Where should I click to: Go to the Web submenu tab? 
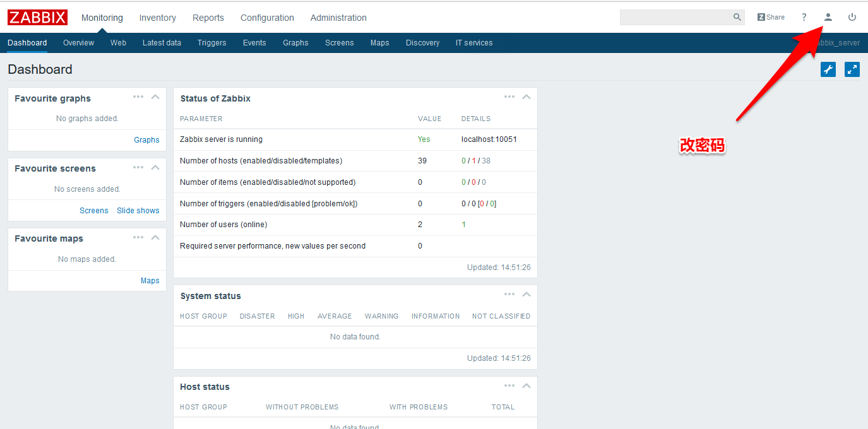click(118, 43)
